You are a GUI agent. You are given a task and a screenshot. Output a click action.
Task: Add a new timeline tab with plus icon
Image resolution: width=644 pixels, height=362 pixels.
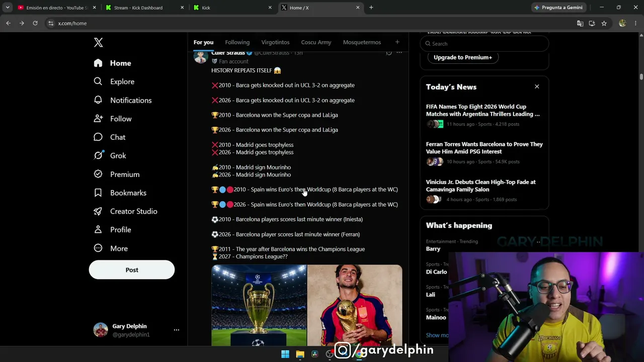397,42
